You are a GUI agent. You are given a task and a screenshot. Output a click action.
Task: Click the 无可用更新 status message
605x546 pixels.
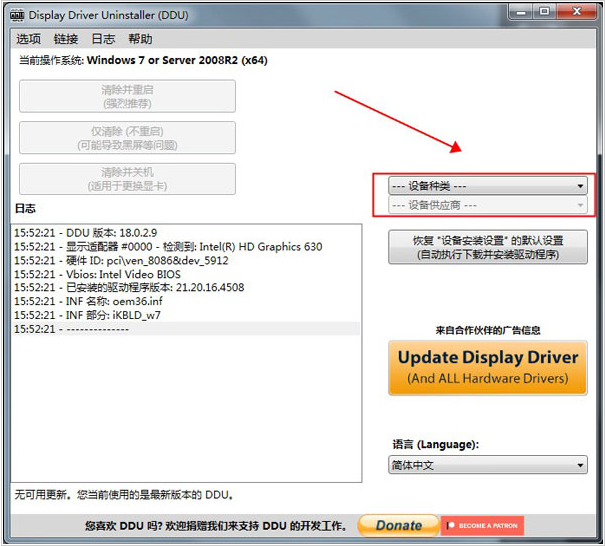124,495
